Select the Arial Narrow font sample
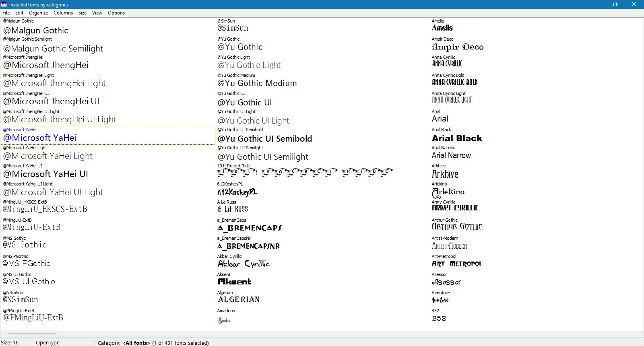 [451, 156]
